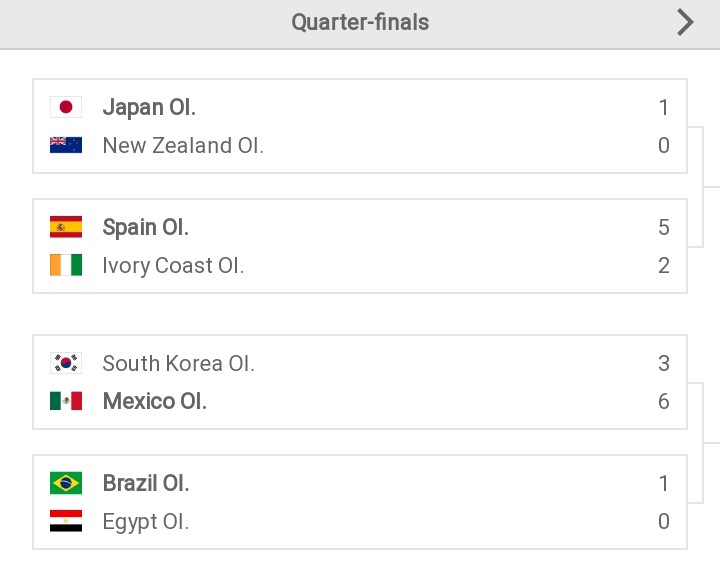
Task: Open Japan Ol. team link
Action: 149,107
